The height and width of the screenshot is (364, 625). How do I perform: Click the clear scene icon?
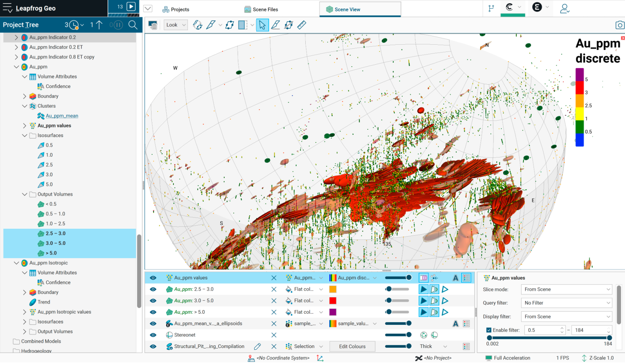click(x=153, y=25)
